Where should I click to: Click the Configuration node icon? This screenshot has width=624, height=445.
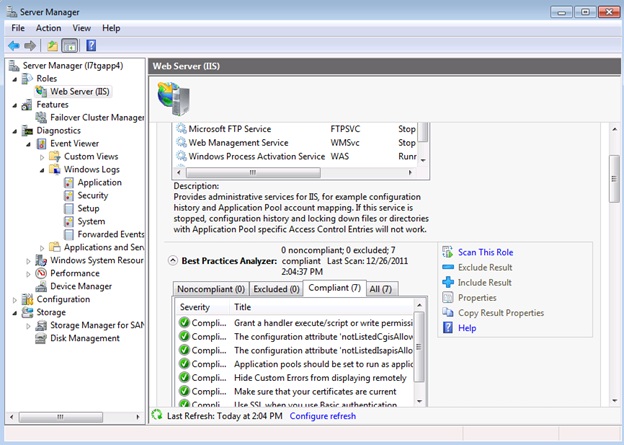(x=27, y=299)
